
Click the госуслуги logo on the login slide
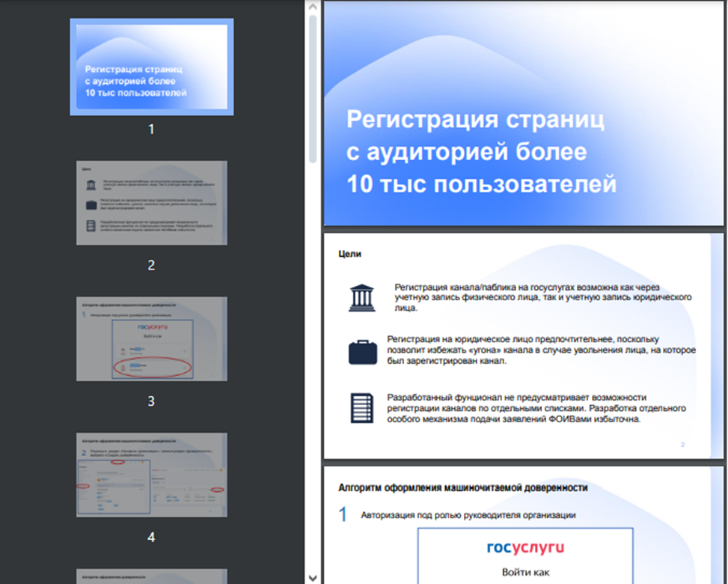(525, 548)
